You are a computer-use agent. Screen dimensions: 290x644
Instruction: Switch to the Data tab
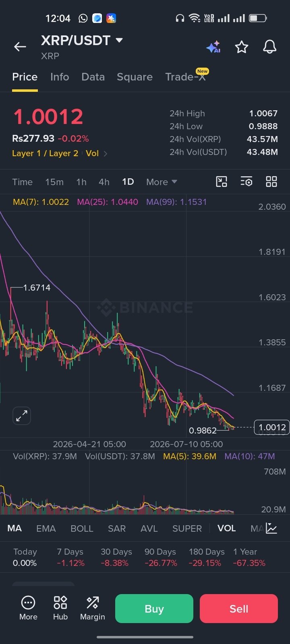[x=93, y=77]
